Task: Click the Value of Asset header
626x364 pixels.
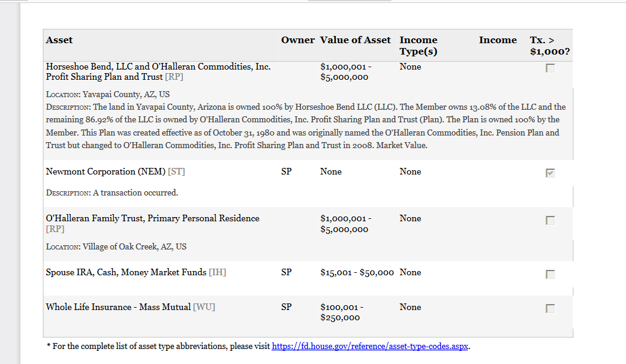Action: [x=356, y=40]
